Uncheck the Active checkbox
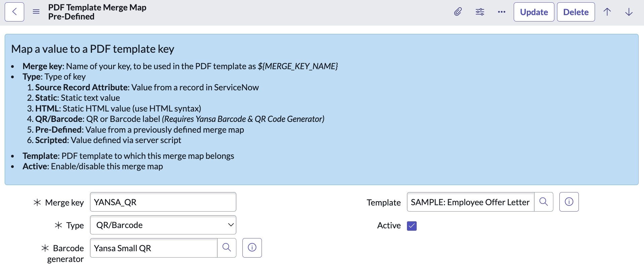 tap(412, 226)
